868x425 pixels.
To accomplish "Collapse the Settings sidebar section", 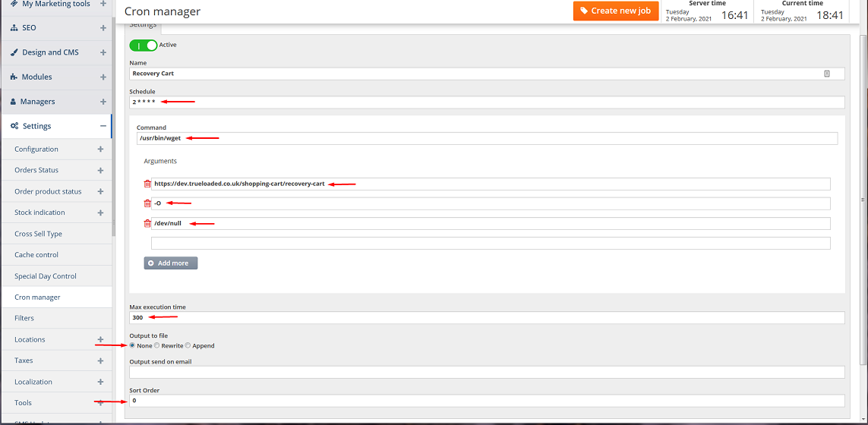I will point(103,126).
